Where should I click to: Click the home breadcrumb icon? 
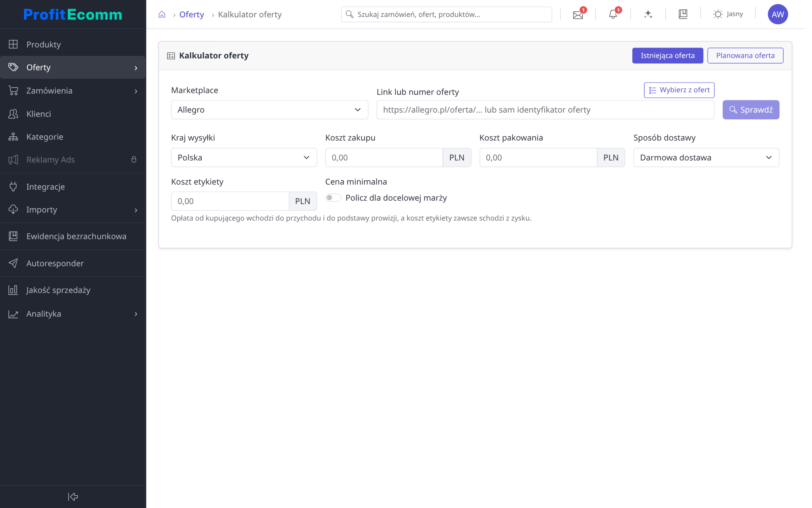click(162, 14)
